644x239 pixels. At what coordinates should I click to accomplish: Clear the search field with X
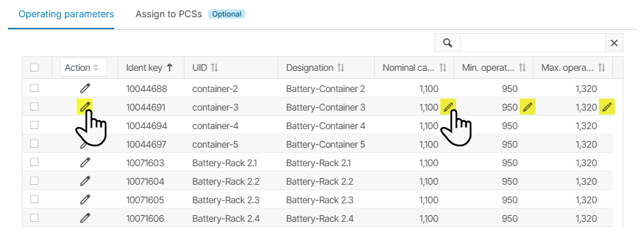(614, 43)
